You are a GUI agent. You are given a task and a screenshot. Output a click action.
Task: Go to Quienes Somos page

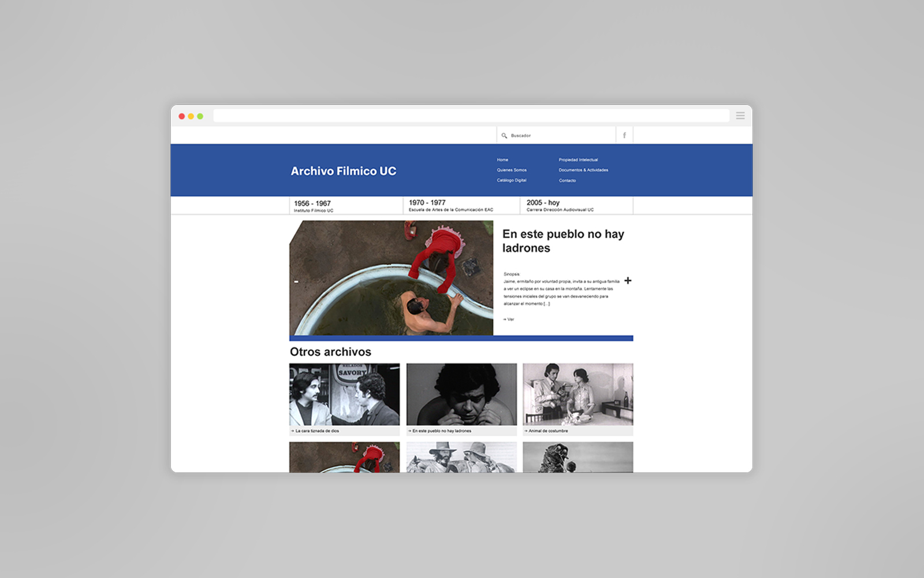(512, 170)
